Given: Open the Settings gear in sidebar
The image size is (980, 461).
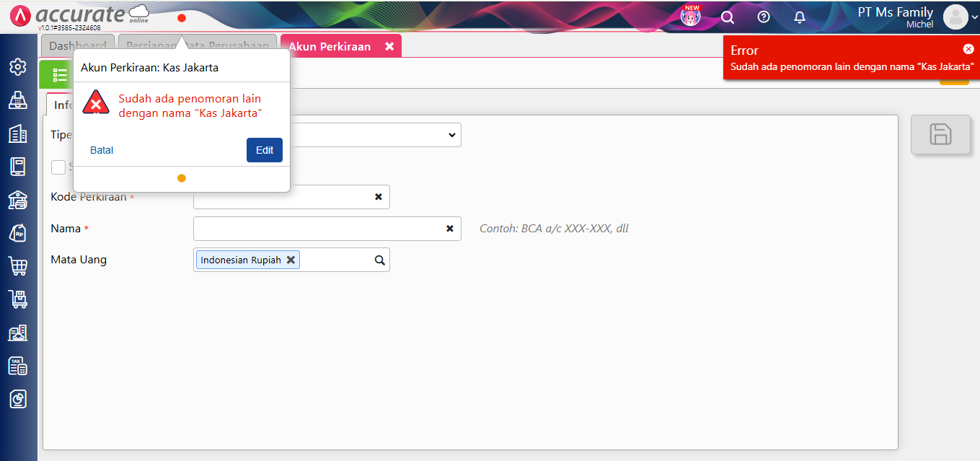Looking at the screenshot, I should tap(18, 67).
